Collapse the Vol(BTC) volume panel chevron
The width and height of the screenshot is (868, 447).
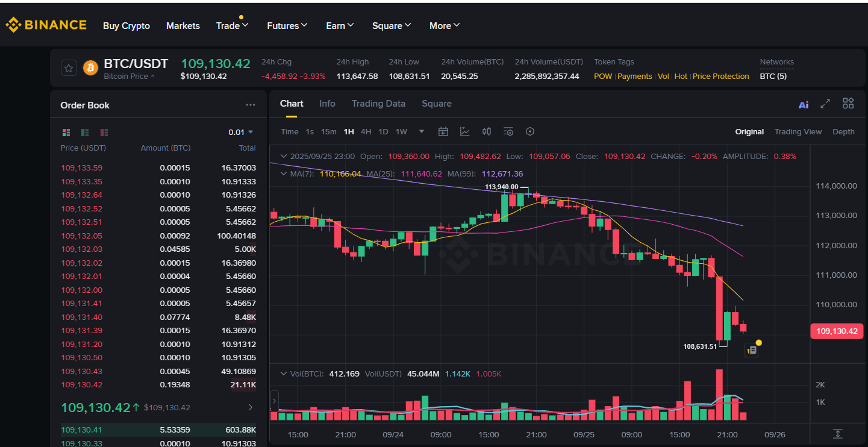click(x=283, y=374)
